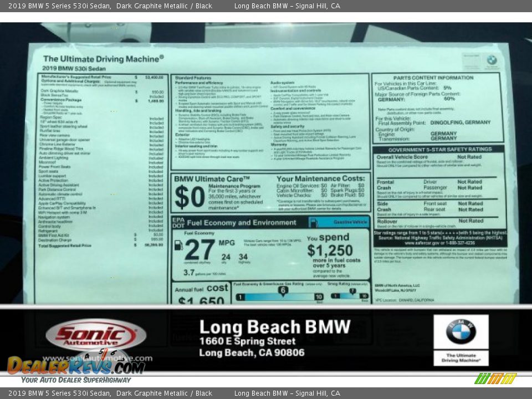Click the 'DINGOLFING, GERMANY' assembly point

pos(460,122)
